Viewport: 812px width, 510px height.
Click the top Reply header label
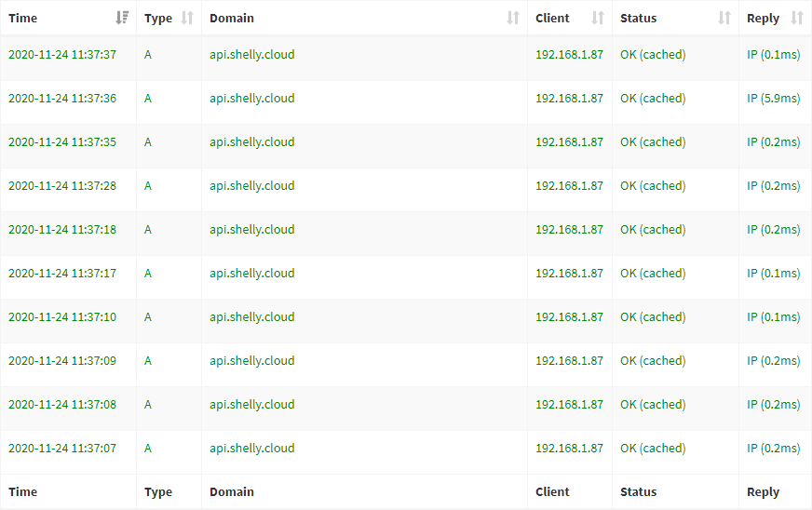(x=763, y=18)
